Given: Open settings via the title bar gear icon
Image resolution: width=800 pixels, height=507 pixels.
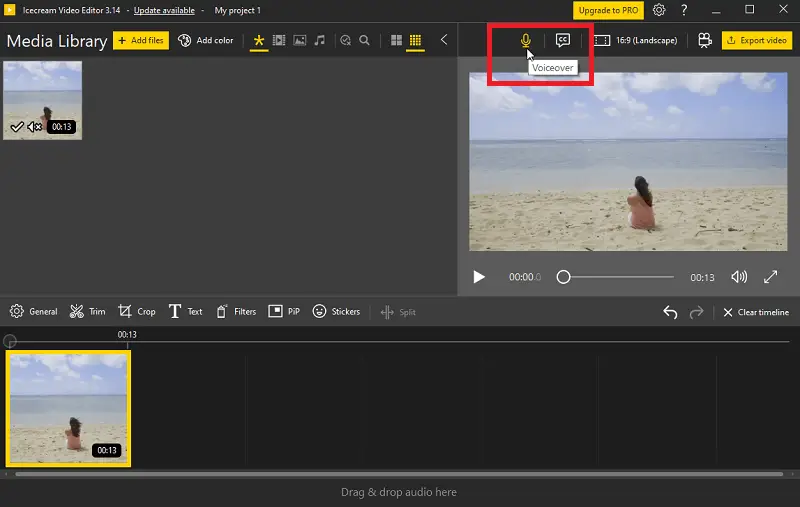Looking at the screenshot, I should pos(659,10).
